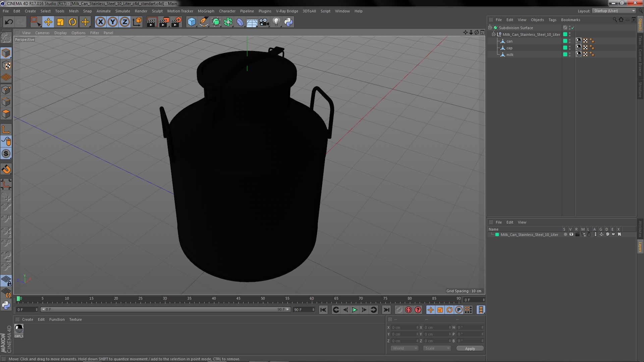Collapse the Milk_Can_Stainless_Steel_10_Liter null group
The image size is (644, 362).
[x=494, y=34]
